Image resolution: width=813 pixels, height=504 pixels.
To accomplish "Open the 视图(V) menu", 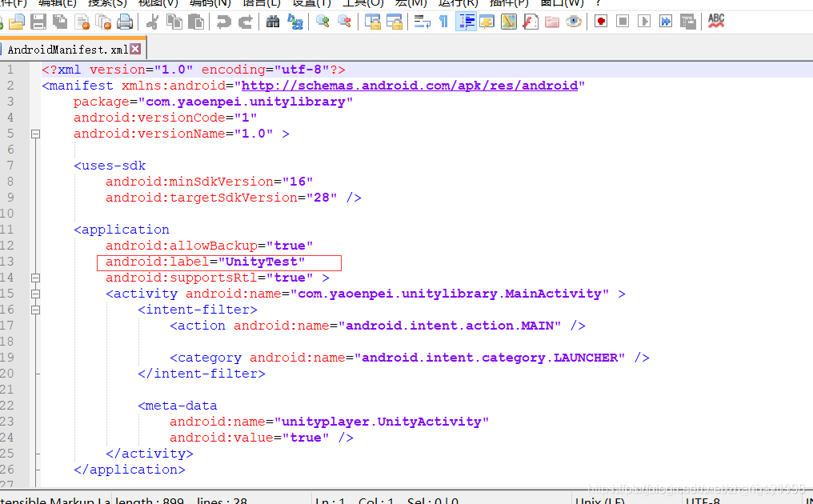I will [158, 4].
